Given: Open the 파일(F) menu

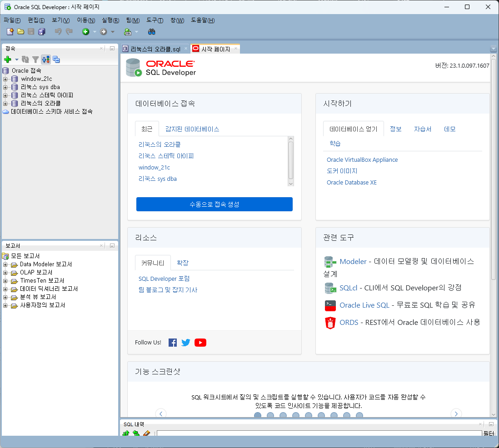Looking at the screenshot, I should tap(12, 20).
